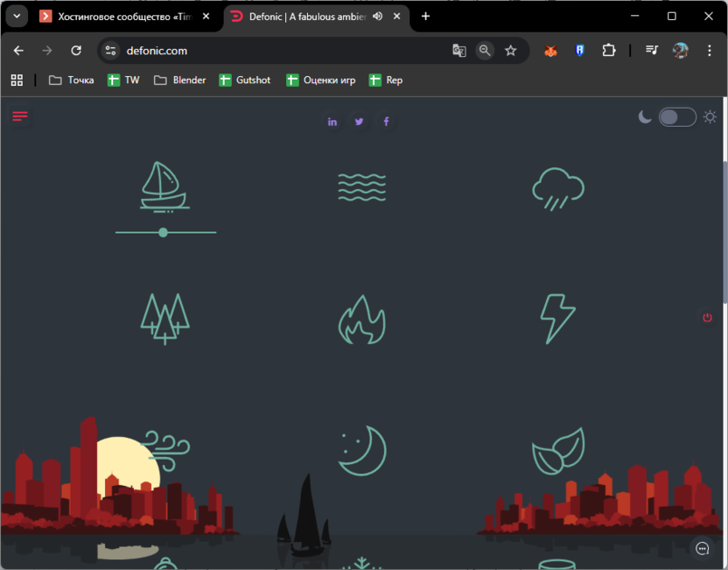Open the Точка bookmark folder
This screenshot has height=570, width=728.
pyautogui.click(x=72, y=80)
